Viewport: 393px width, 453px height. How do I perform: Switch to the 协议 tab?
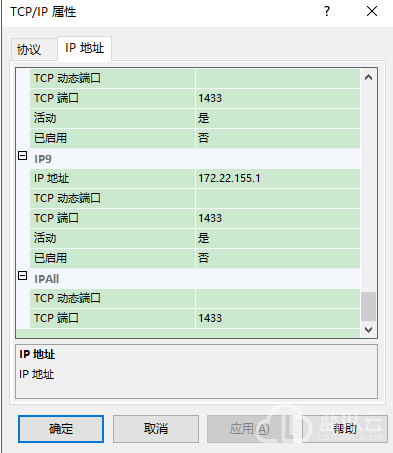tap(29, 50)
